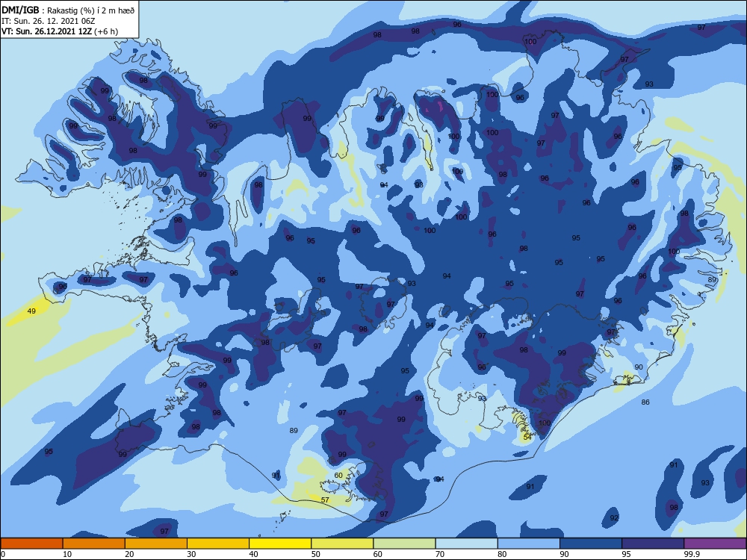747x560 pixels.
Task: Click the '30' label on the legend scale
Action: tap(191, 554)
